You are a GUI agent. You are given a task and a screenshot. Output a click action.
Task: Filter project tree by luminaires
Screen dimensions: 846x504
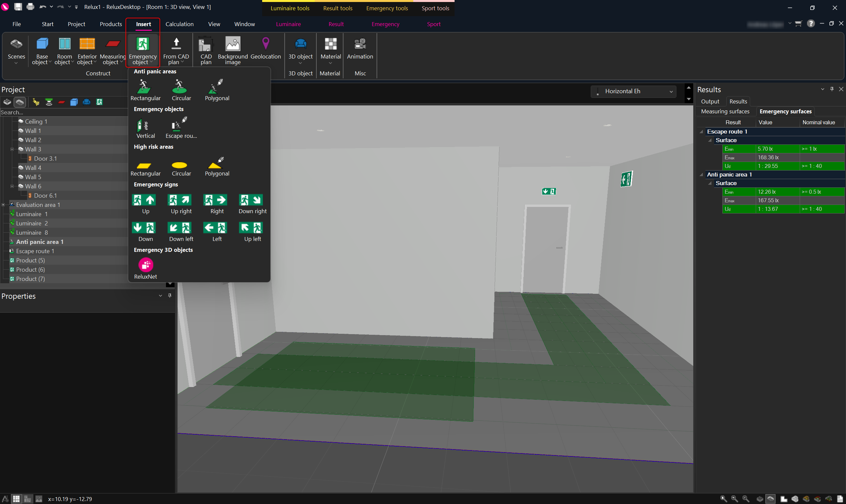coord(36,102)
